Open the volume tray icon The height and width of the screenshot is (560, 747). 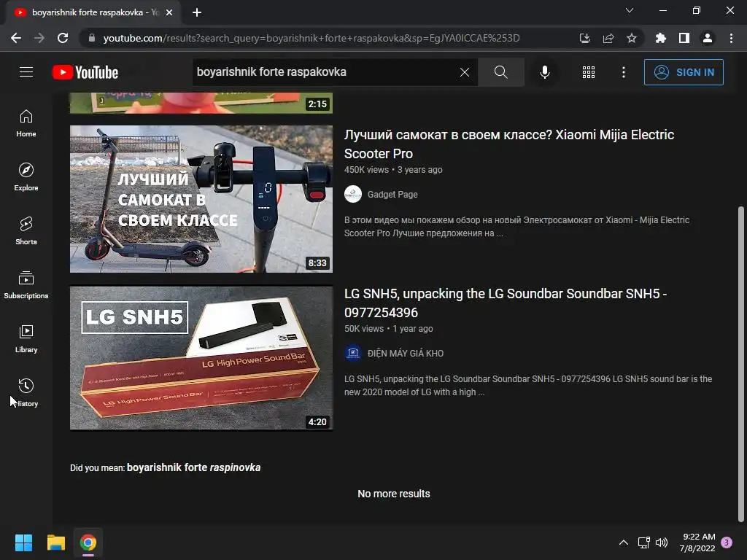[x=662, y=542]
